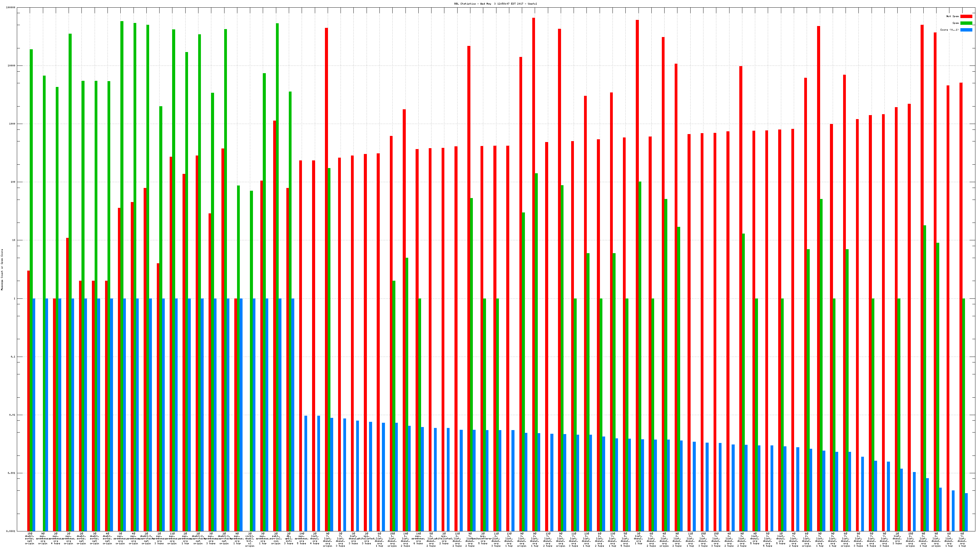
Task: Click the blue Score (0..1) legend swatch
Action: (966, 30)
